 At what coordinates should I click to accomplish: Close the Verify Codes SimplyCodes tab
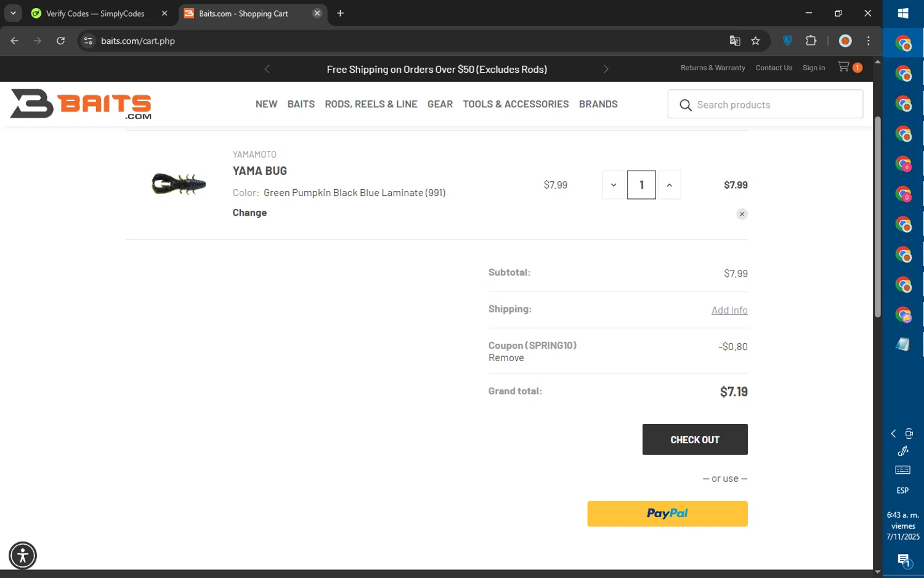[x=164, y=13]
